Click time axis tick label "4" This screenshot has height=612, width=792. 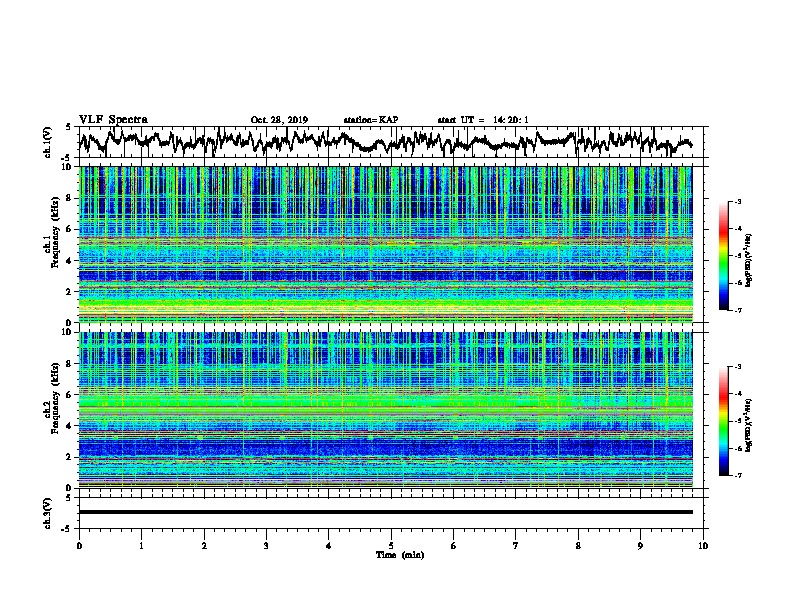click(329, 546)
